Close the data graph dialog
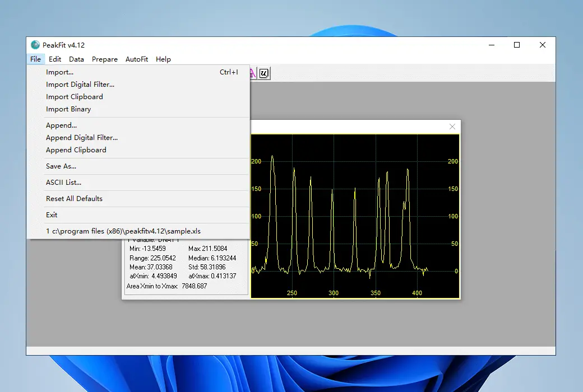 coord(452,127)
